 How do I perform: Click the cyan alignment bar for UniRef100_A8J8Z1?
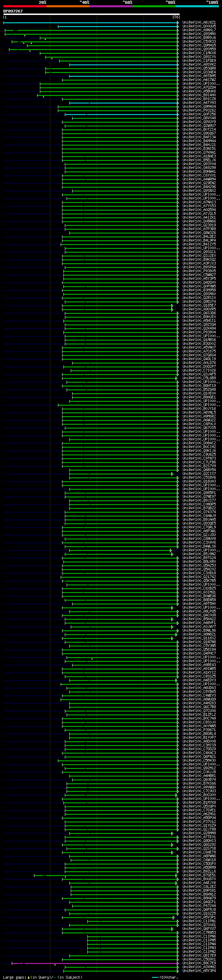pos(91,23)
